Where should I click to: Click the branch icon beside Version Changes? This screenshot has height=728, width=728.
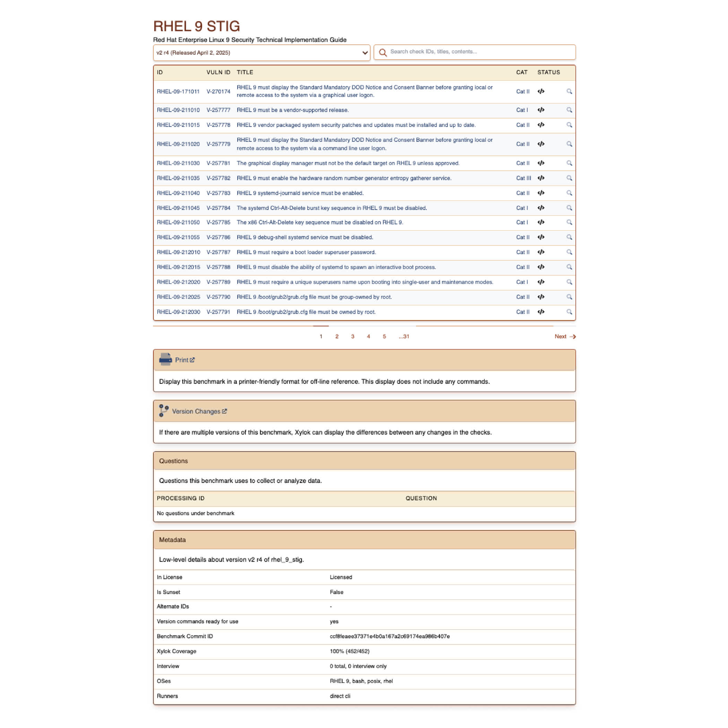coord(164,411)
